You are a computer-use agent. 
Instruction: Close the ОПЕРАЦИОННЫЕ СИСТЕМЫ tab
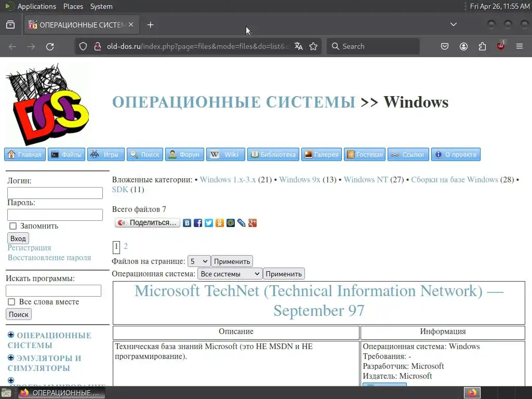point(131,24)
